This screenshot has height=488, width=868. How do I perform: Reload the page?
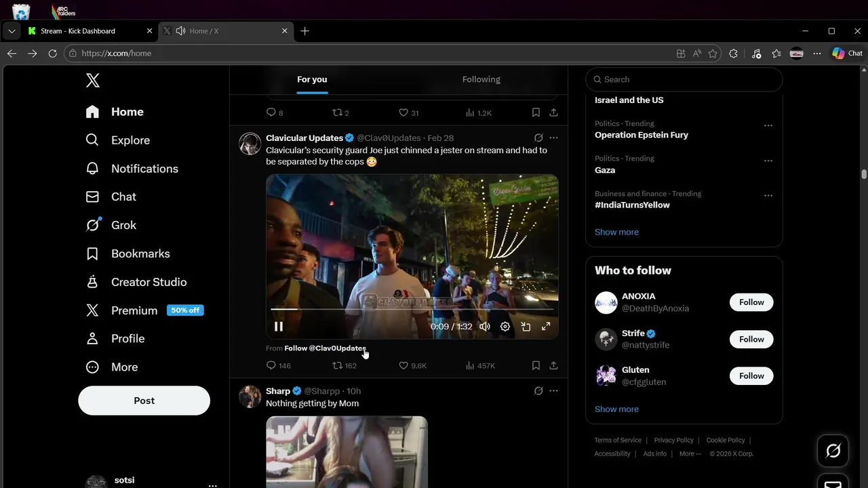[x=52, y=54]
